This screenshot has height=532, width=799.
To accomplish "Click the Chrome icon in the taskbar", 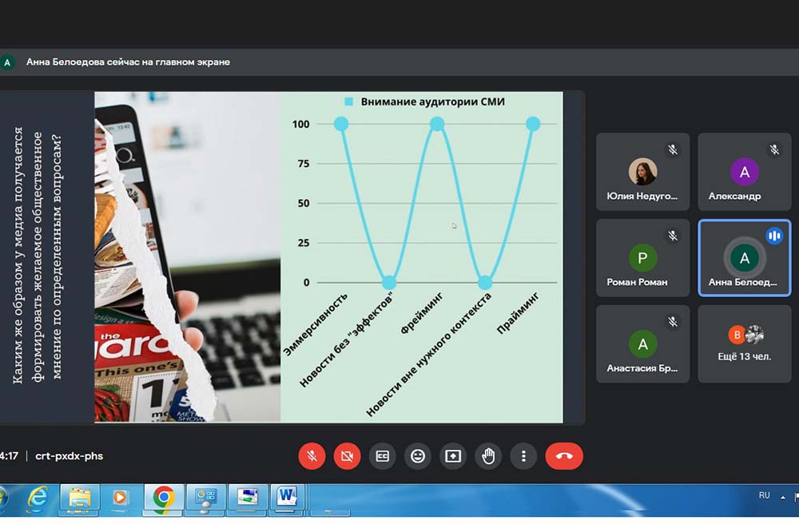I will click(164, 498).
